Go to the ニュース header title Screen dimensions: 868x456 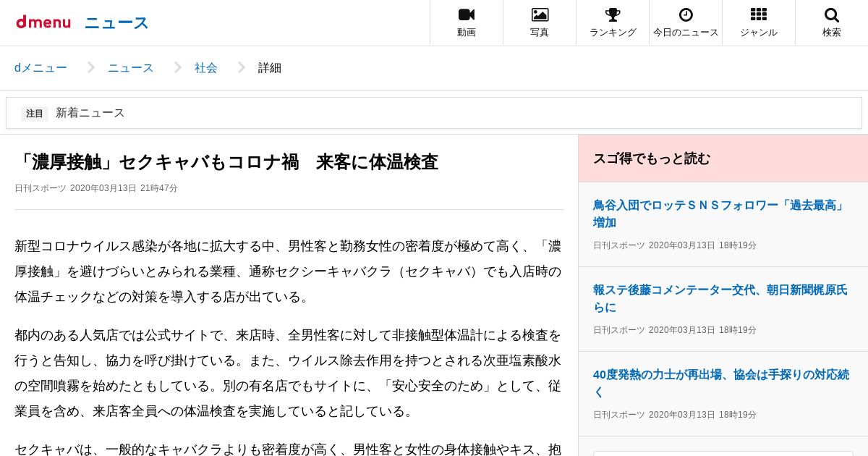click(116, 23)
